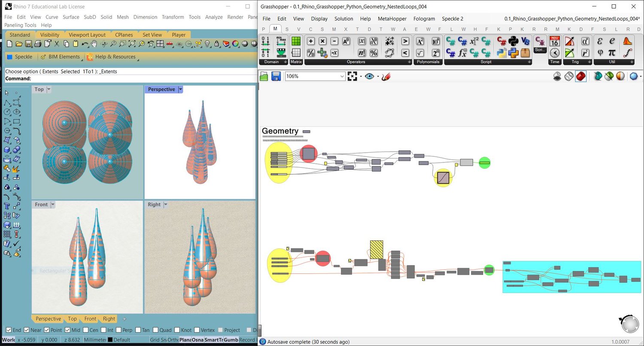Click the Python script component in Grasshopper
The image size is (644, 346).
click(513, 41)
